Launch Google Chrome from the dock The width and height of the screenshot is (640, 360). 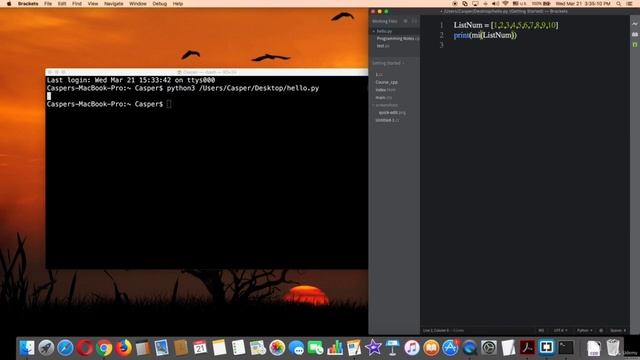pyautogui.click(x=104, y=348)
